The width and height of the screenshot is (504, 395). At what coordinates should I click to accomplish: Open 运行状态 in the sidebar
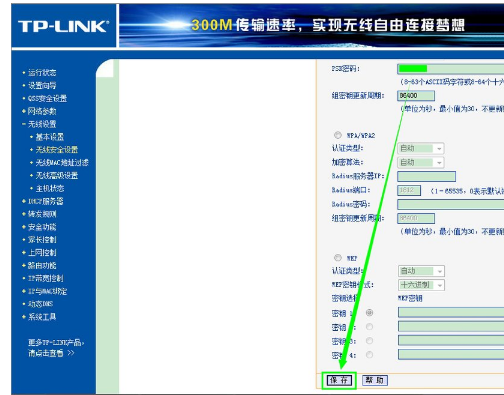pos(42,72)
